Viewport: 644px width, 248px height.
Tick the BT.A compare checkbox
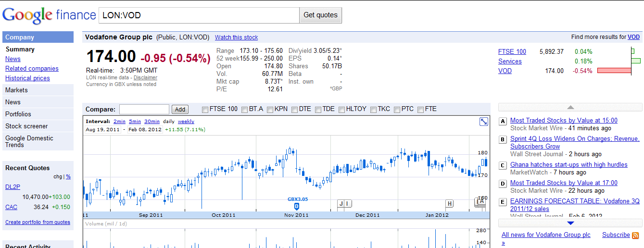tap(245, 110)
